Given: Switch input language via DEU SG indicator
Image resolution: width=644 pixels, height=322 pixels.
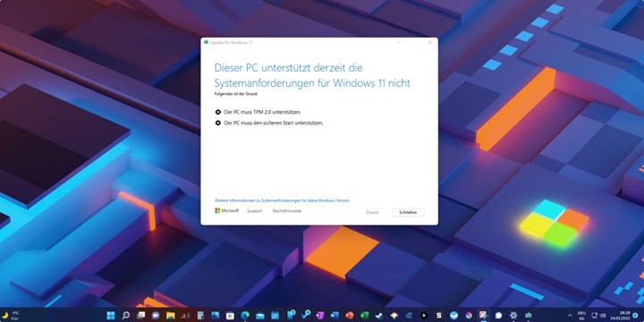Looking at the screenshot, I should click(x=581, y=316).
